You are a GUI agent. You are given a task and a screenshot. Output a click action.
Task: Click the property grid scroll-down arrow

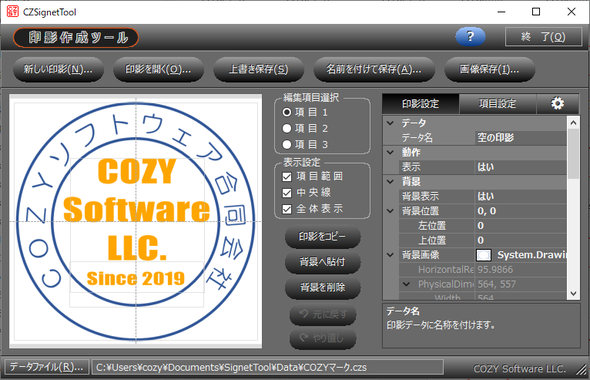click(x=573, y=293)
